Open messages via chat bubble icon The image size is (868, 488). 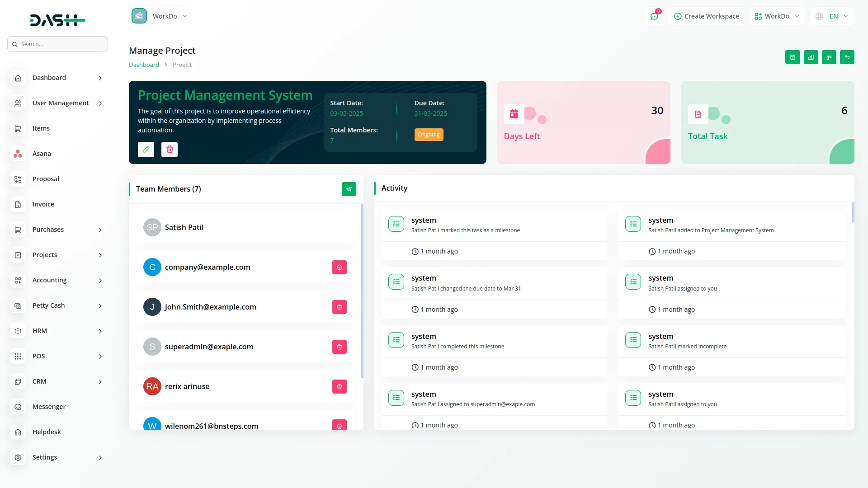click(654, 16)
